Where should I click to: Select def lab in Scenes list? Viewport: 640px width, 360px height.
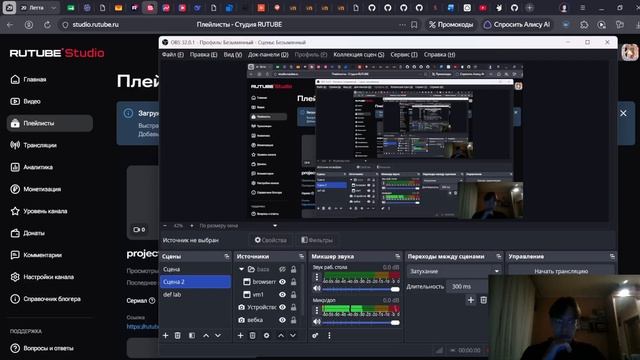point(196,294)
